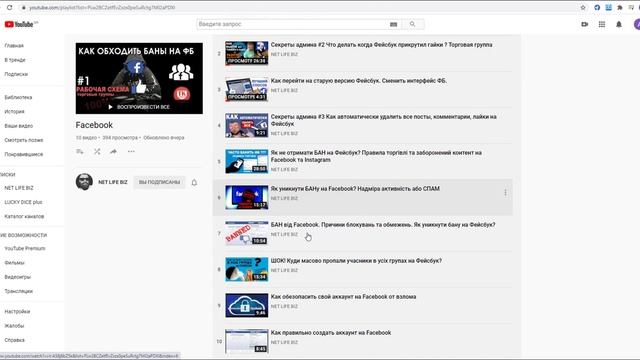Open Понравившиеся in the sidebar
This screenshot has width=640, height=360.
(24, 154)
